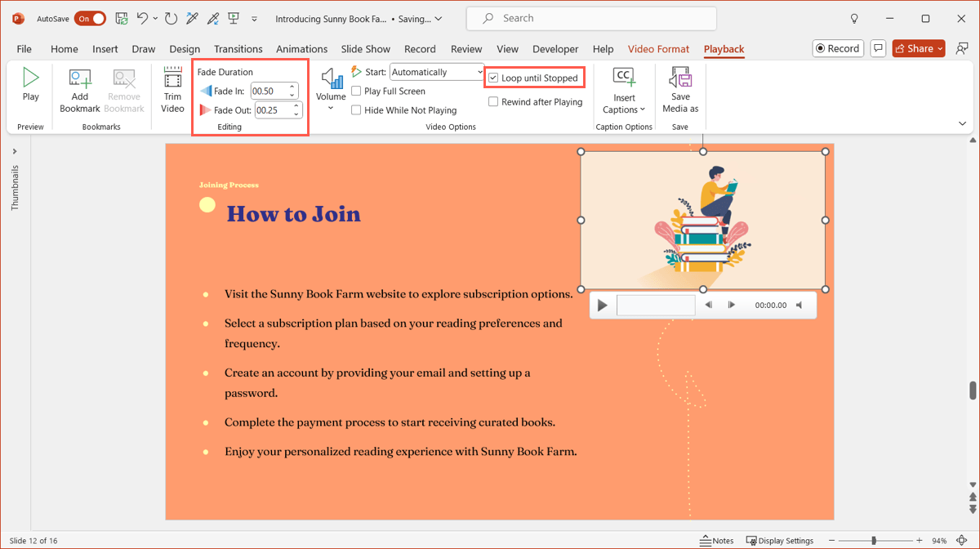Go to next slide arrow in scrollbar

[973, 507]
